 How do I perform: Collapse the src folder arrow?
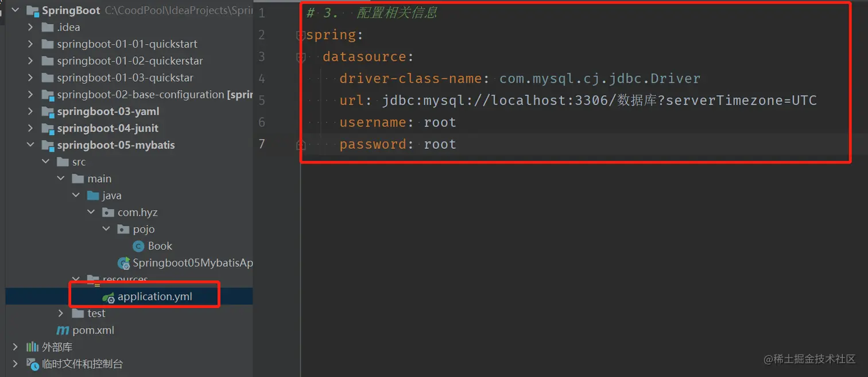[x=46, y=162]
